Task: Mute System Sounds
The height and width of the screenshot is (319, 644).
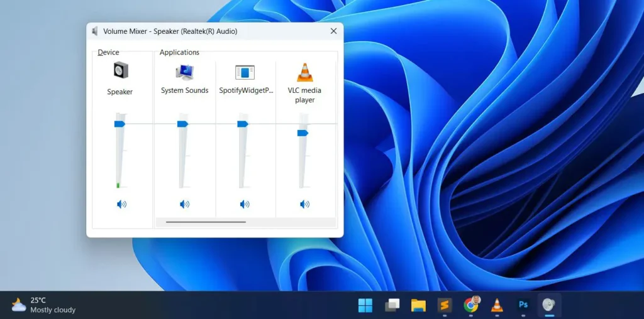Action: [184, 204]
